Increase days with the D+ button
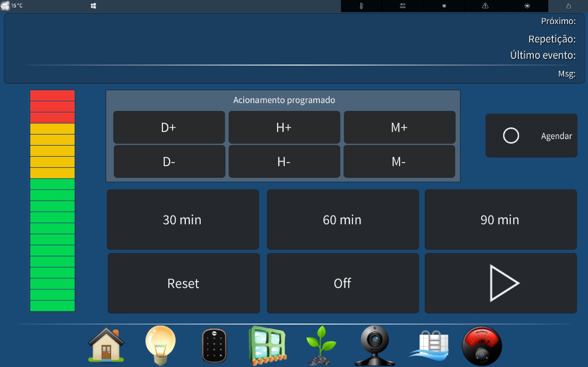 tap(169, 127)
